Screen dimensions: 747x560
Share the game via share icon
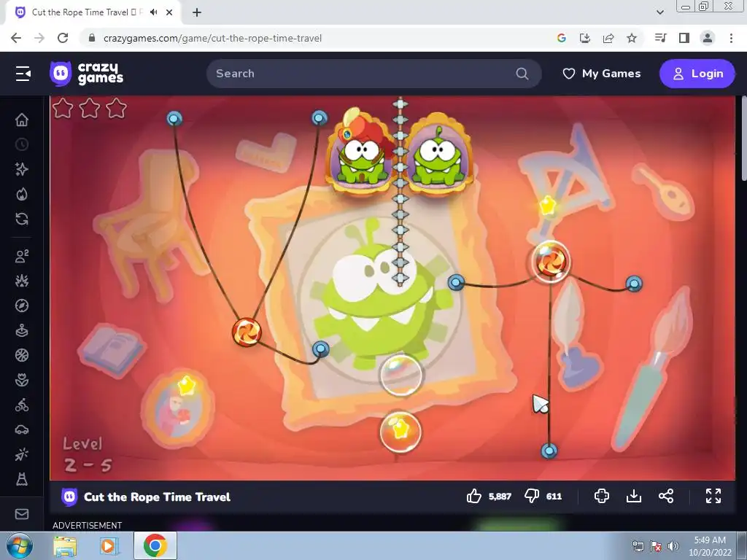[x=666, y=496]
